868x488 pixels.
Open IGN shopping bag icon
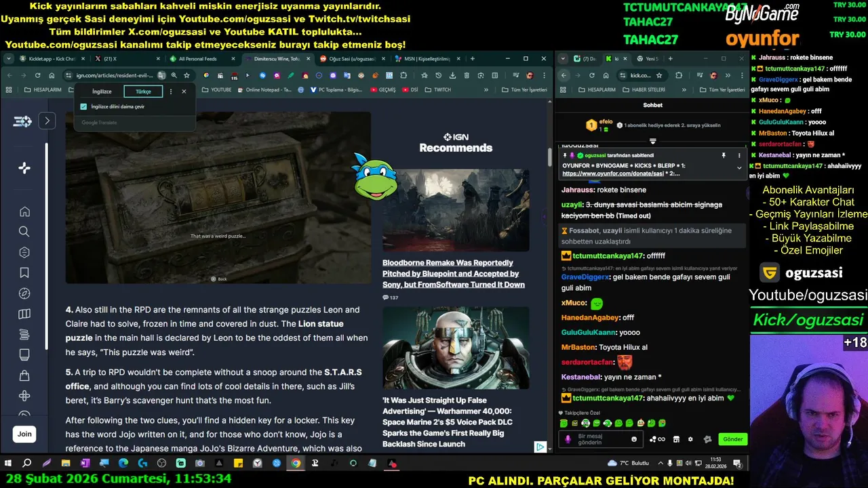[x=24, y=375]
